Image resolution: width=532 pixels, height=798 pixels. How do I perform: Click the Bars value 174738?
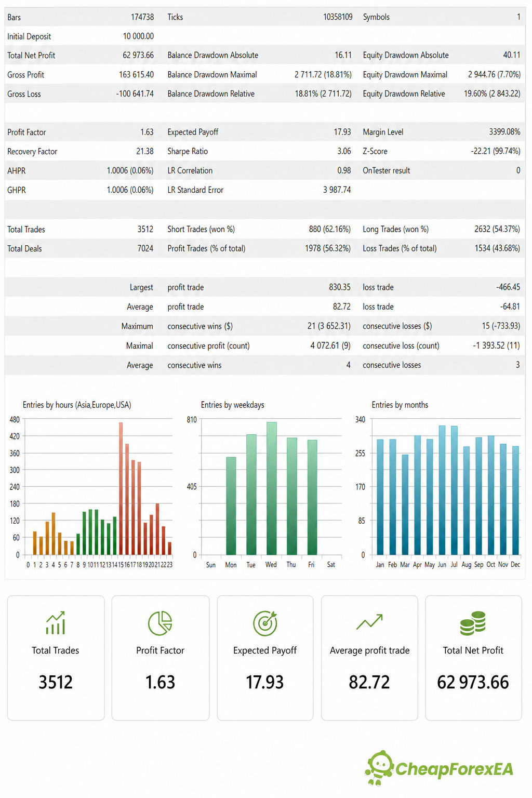[142, 17]
